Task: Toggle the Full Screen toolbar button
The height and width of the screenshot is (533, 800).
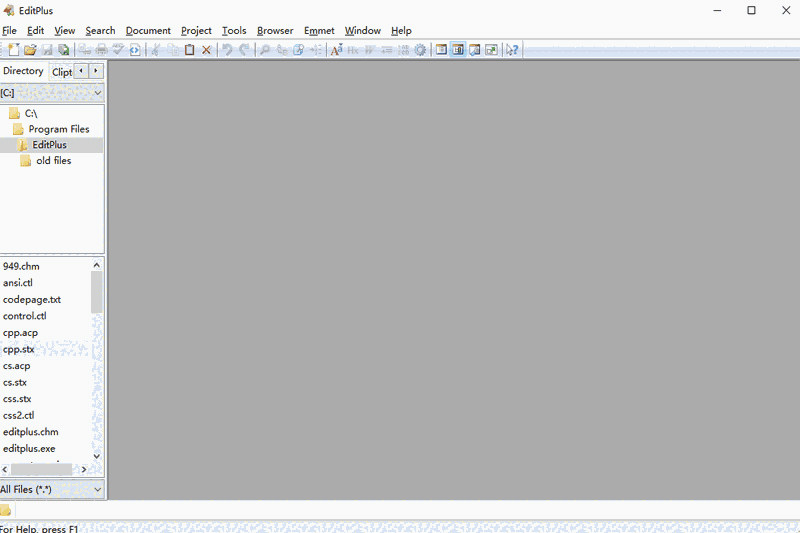Action: click(491, 50)
